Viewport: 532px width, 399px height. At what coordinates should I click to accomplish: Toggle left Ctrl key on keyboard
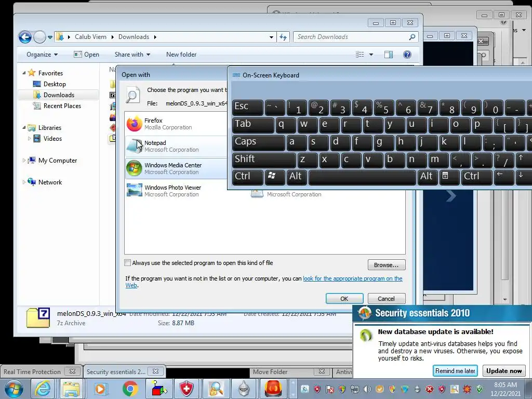[x=248, y=177]
